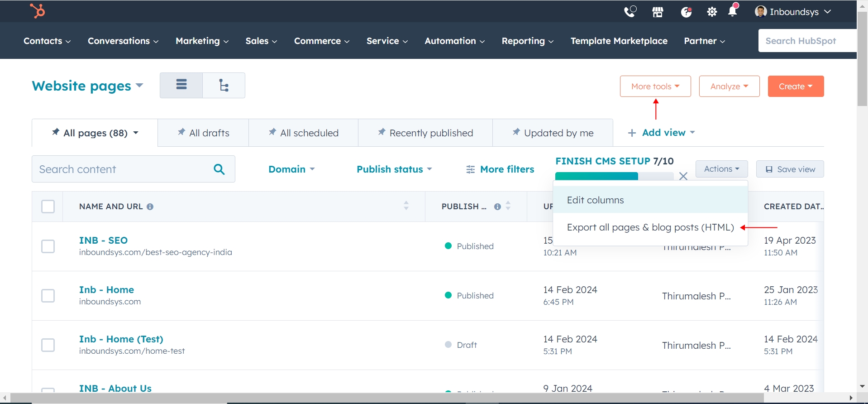
Task: Click the pin icon on Updated by me tab
Action: pos(516,132)
